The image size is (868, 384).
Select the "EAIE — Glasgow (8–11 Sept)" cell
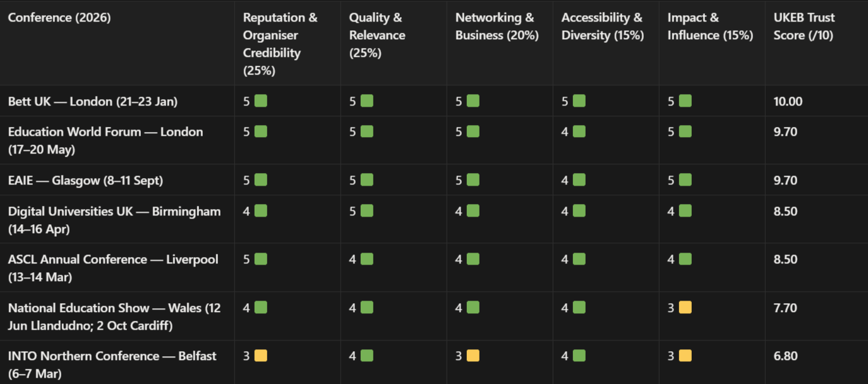(x=85, y=181)
